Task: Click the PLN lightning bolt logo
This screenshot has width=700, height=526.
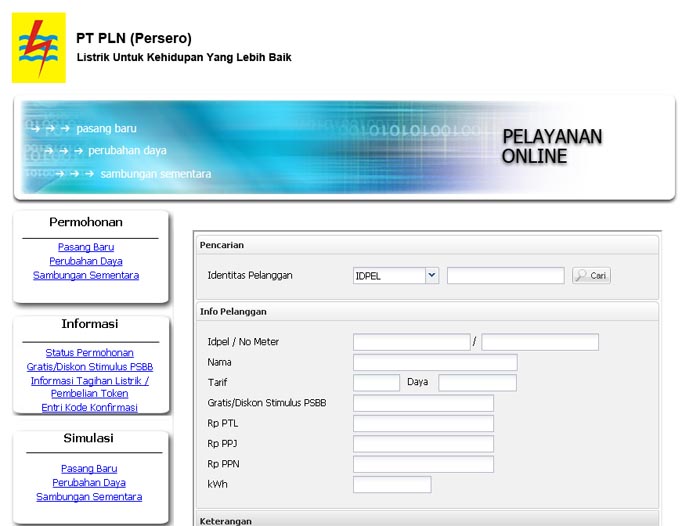Action: coord(39,47)
